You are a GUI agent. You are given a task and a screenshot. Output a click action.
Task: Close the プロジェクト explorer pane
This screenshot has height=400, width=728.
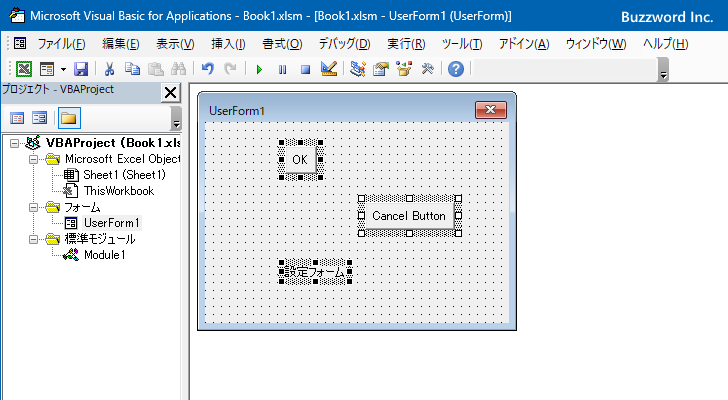[170, 92]
